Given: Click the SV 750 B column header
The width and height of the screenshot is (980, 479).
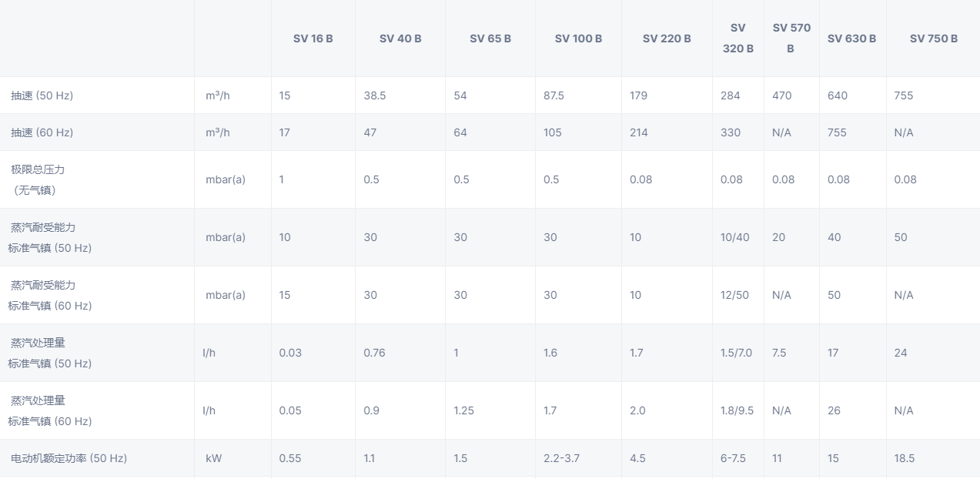Looking at the screenshot, I should 933,39.
